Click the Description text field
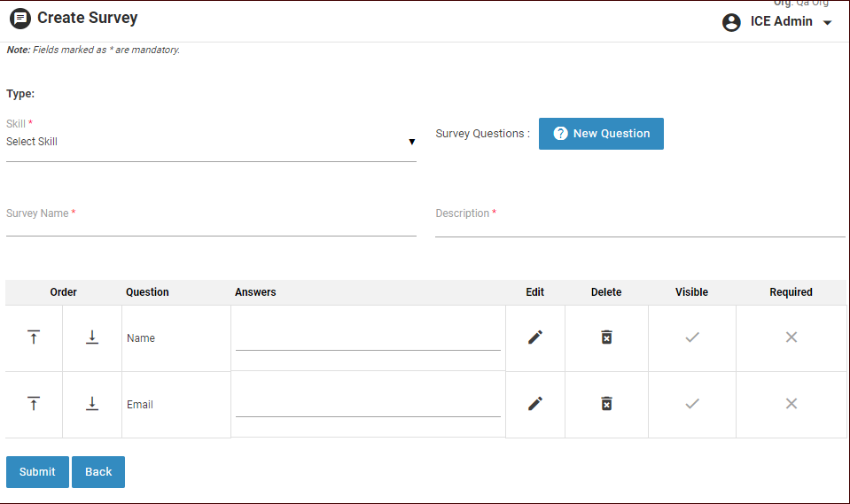The image size is (850, 504). (x=640, y=225)
